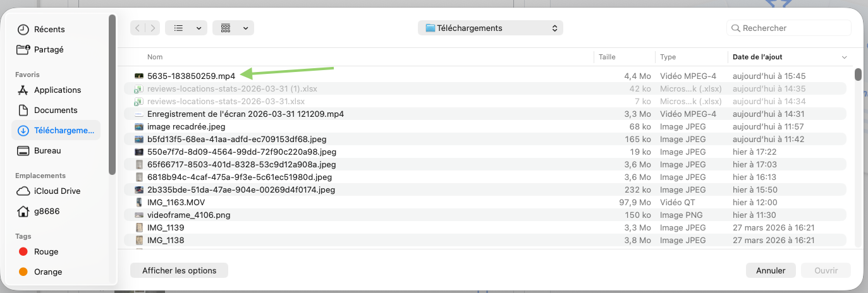Click the Partagé shared folder icon
The height and width of the screenshot is (293, 868).
(23, 50)
